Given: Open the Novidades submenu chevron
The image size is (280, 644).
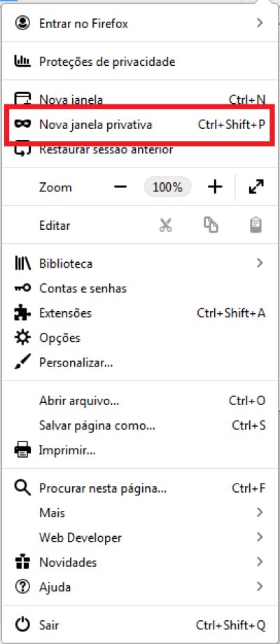Looking at the screenshot, I should pyautogui.click(x=259, y=561).
